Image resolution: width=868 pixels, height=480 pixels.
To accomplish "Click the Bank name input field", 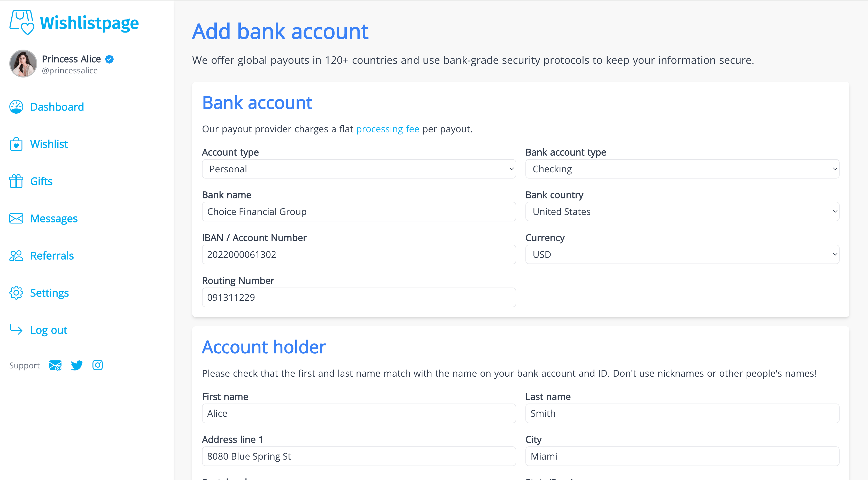I will coord(359,212).
